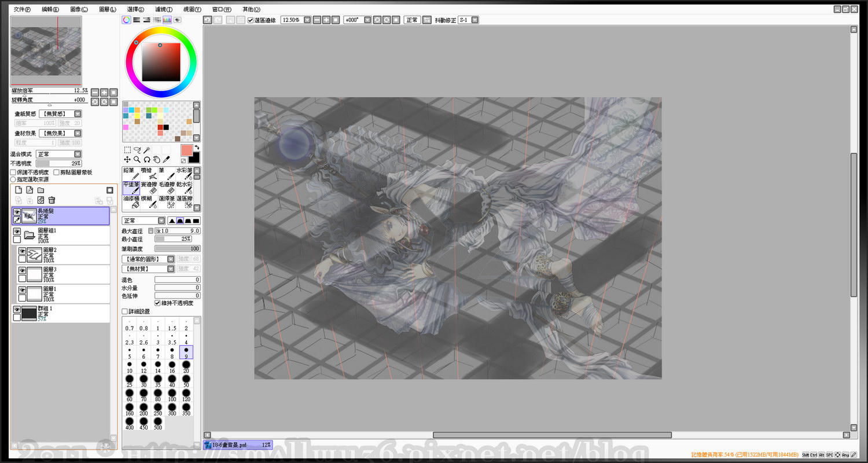Open the 圖像 menu
Viewport: 868px width, 463px height.
click(79, 9)
